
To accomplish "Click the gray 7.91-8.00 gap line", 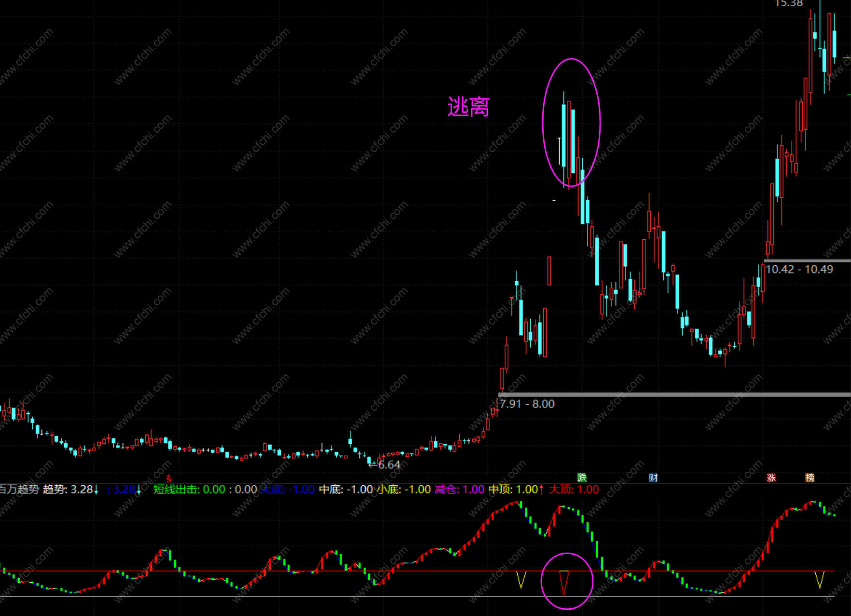I will click(674, 395).
